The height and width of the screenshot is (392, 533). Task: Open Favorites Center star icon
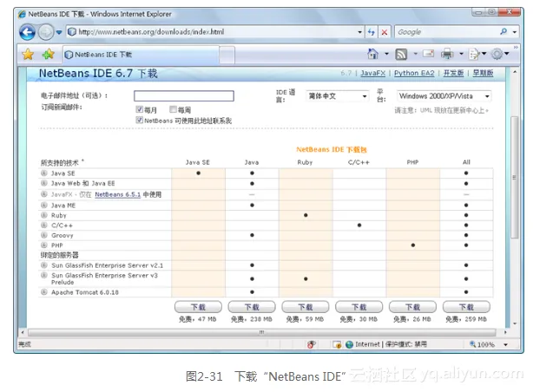tap(29, 54)
